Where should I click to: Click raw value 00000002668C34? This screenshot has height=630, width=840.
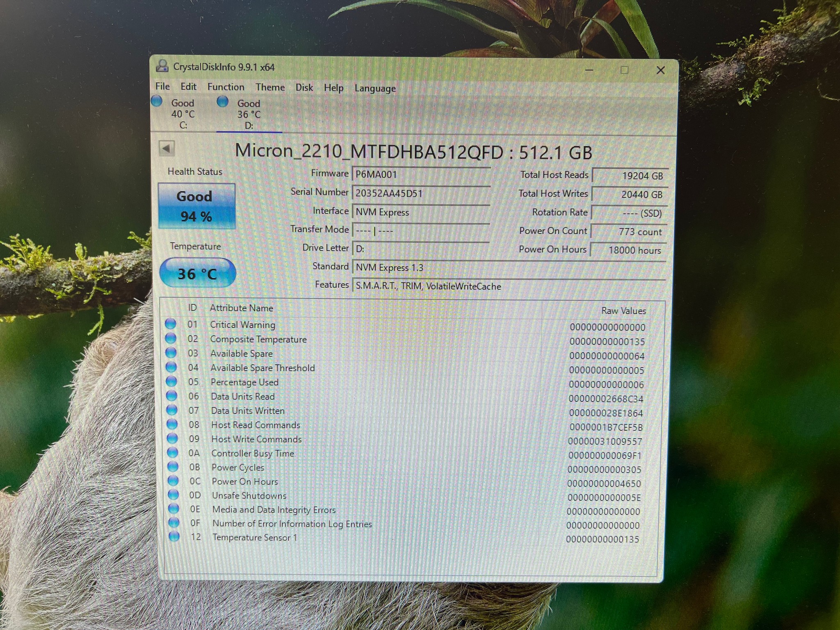[x=606, y=399]
